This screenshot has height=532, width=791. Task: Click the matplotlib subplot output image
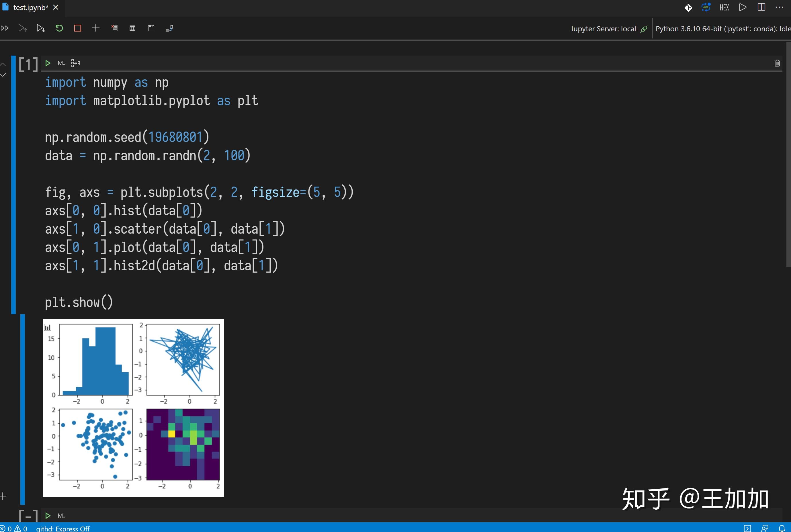133,407
